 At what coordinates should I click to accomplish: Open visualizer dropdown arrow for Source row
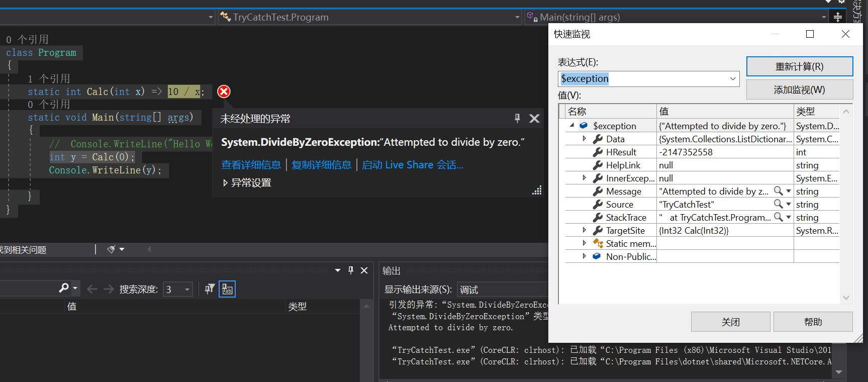point(788,204)
